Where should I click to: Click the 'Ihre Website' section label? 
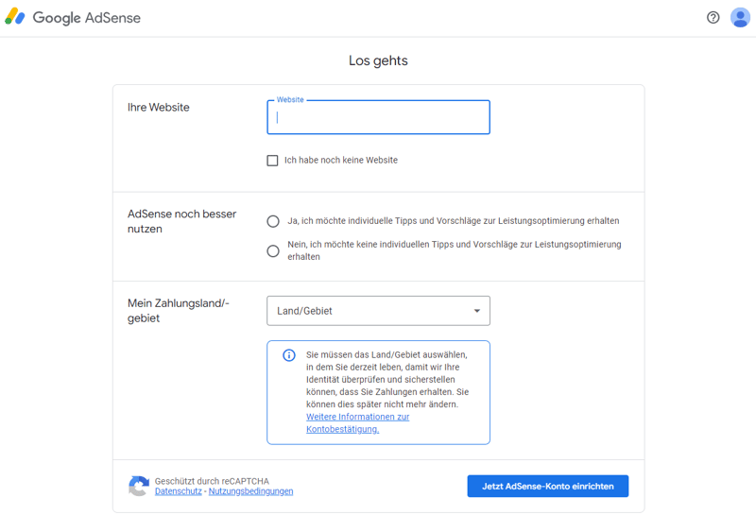click(x=159, y=108)
